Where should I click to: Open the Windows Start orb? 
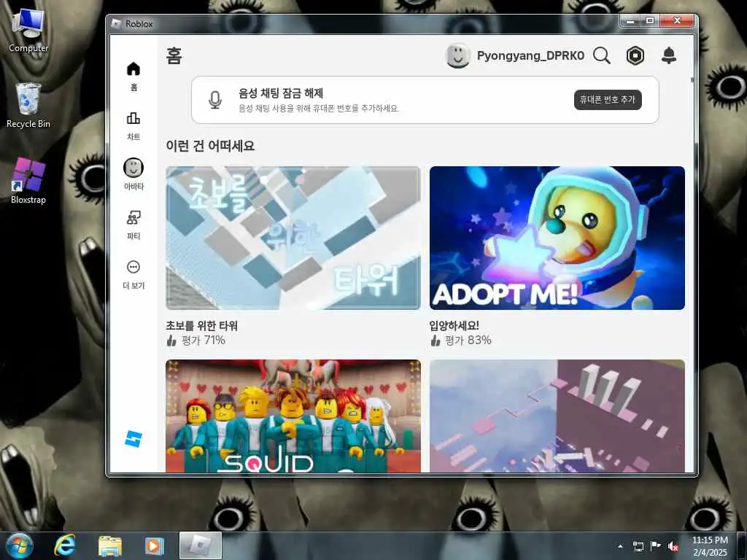pyautogui.click(x=20, y=545)
